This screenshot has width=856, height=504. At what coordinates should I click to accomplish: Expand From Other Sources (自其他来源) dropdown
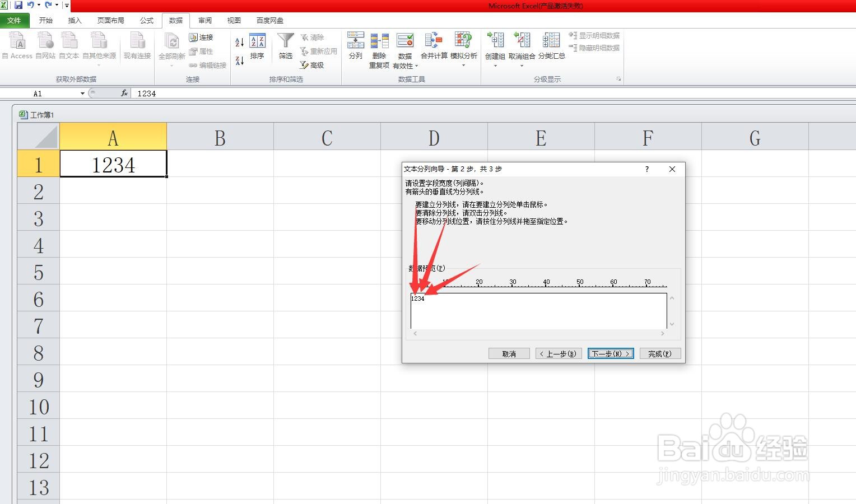(99, 66)
